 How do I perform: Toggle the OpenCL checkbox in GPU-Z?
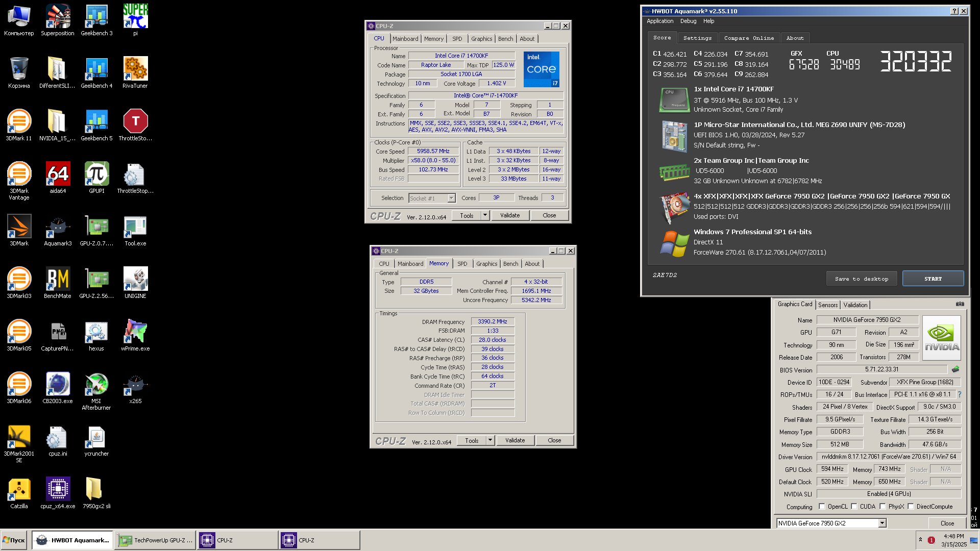(822, 507)
